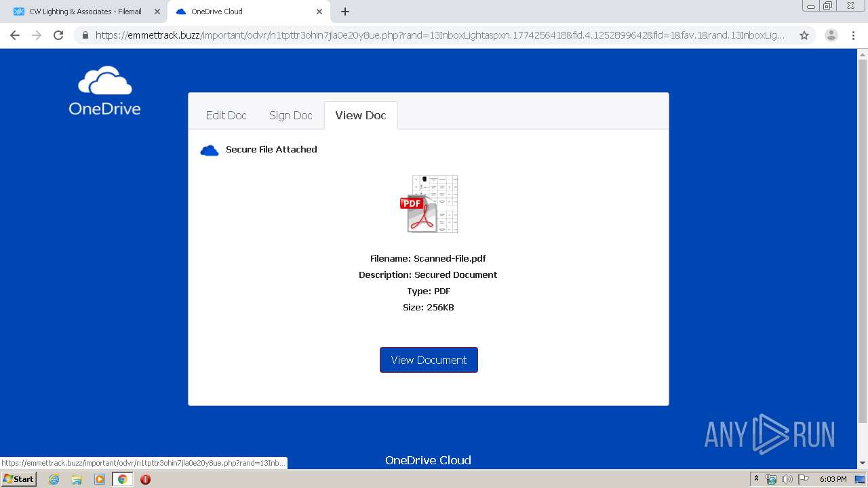Close the CW Lighting & Associates tab
Image resolution: width=868 pixels, height=488 pixels.
(x=157, y=12)
